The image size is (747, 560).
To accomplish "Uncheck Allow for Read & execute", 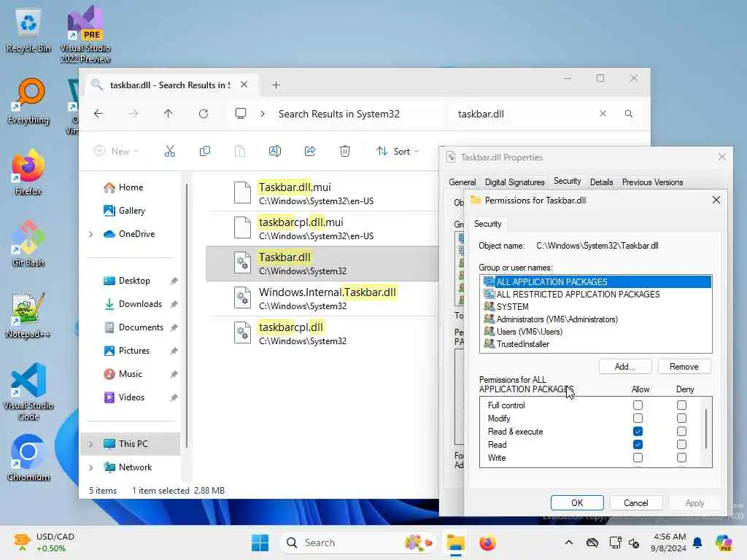I will [x=638, y=432].
